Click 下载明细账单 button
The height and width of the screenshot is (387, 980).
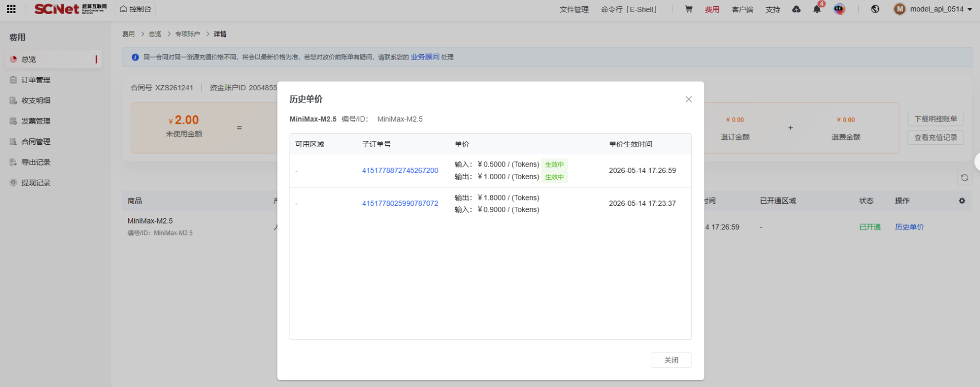pyautogui.click(x=936, y=119)
